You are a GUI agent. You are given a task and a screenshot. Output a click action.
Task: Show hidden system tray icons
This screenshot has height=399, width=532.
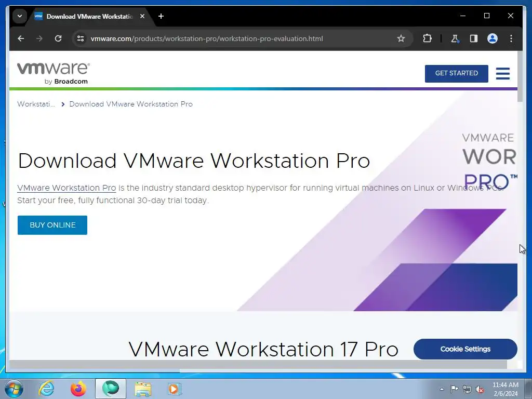442,389
